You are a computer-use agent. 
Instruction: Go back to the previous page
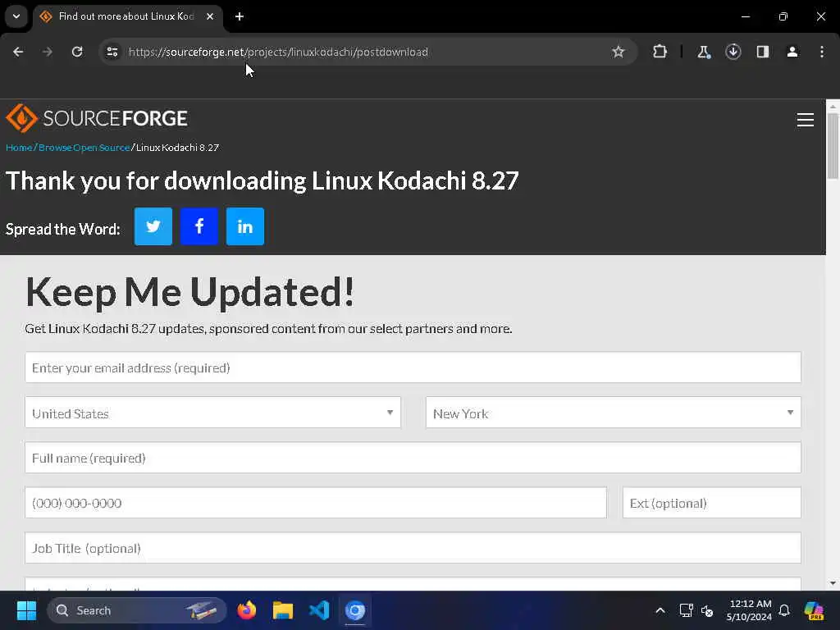pos(18,52)
